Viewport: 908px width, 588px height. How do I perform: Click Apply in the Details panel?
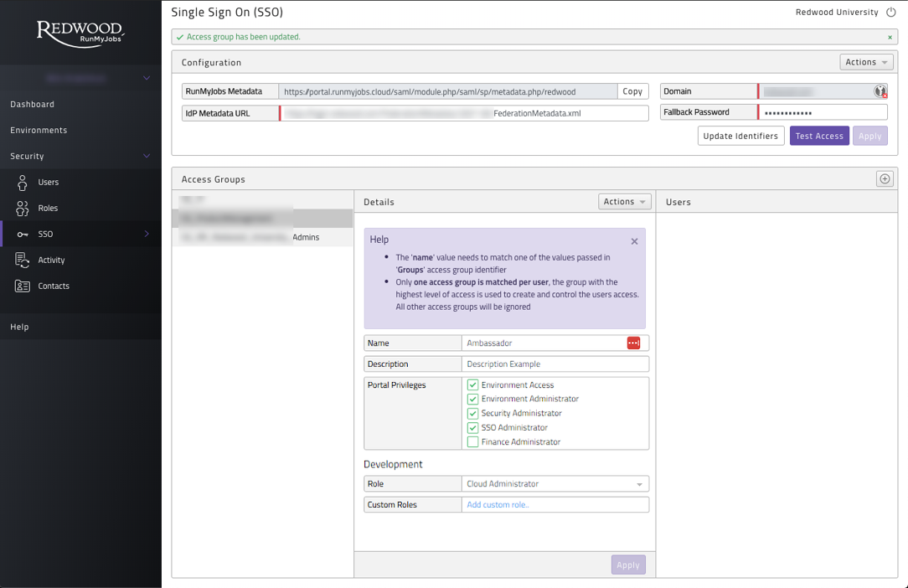click(628, 565)
